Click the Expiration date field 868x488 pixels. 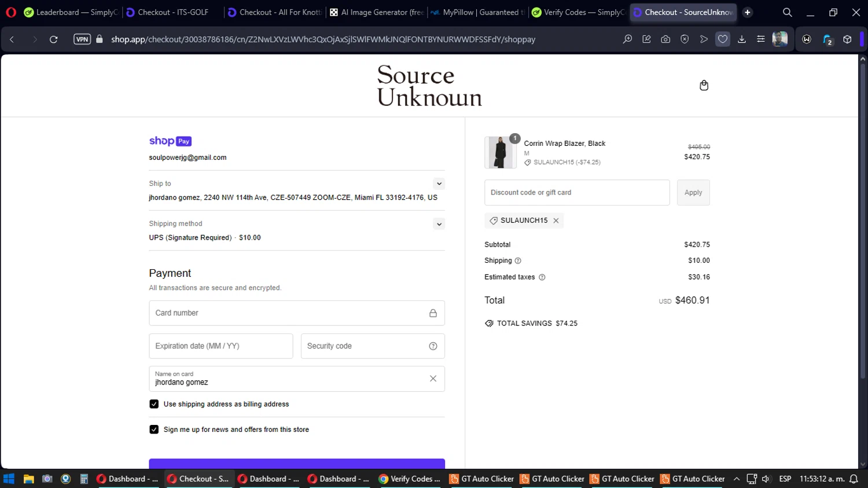point(221,346)
